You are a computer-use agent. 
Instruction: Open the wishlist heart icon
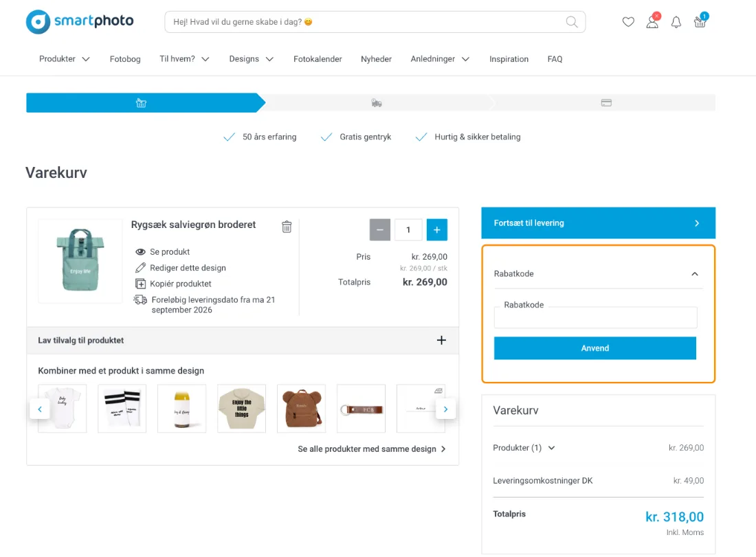pos(627,22)
